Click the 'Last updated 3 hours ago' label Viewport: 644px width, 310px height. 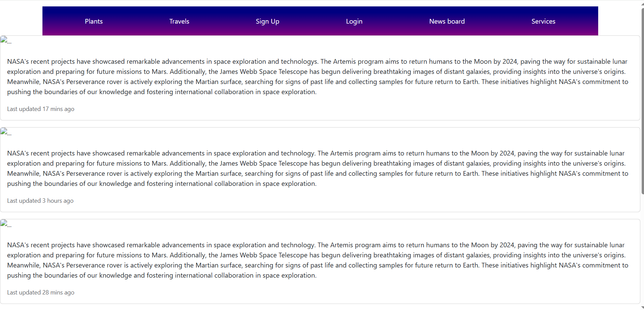[x=40, y=201]
